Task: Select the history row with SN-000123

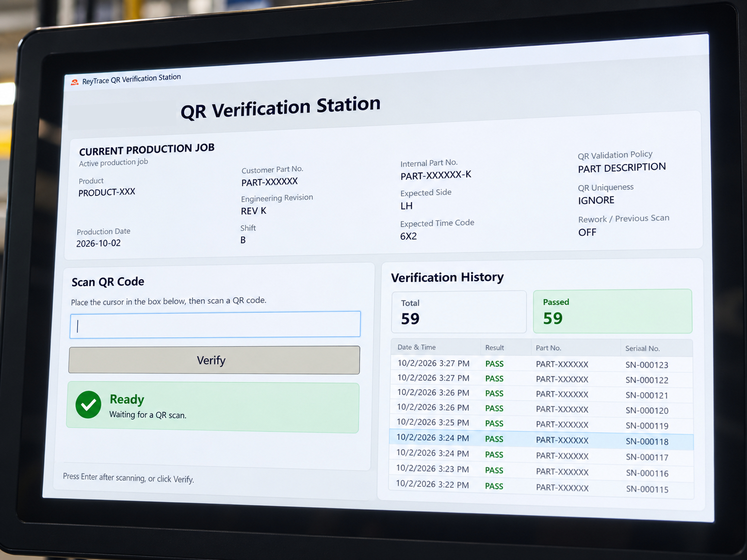Action: click(x=541, y=364)
